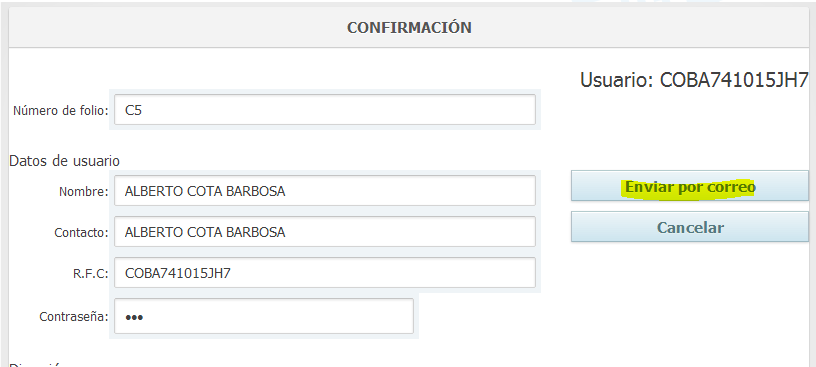
Task: Click the Nombre field label
Action: 83,192
